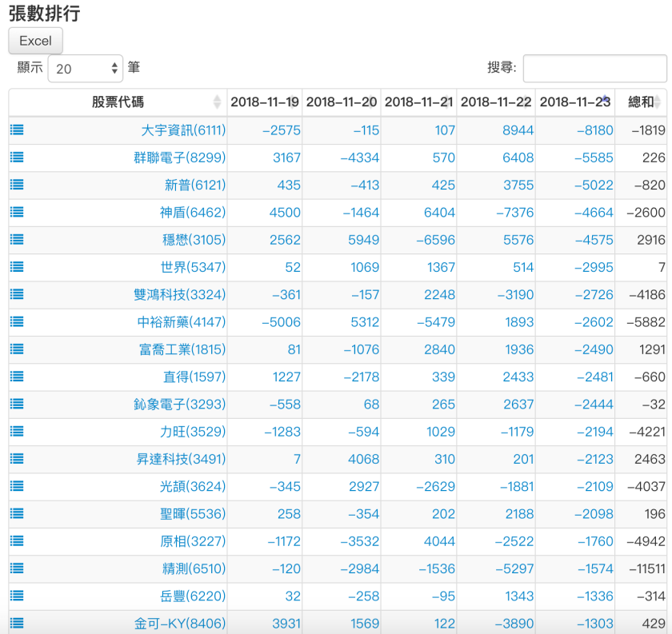This screenshot has height=634, width=672.
Task: Open details icon for 世界(5347)
Action: (x=16, y=267)
